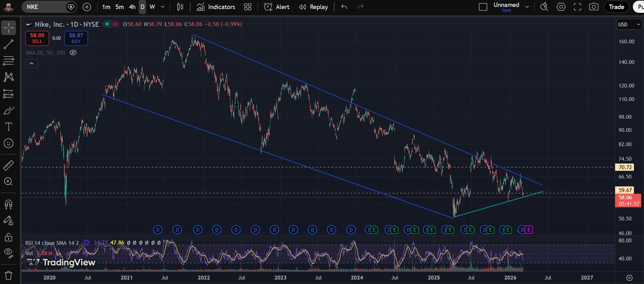Click the 70.72 price label

pos(626,167)
